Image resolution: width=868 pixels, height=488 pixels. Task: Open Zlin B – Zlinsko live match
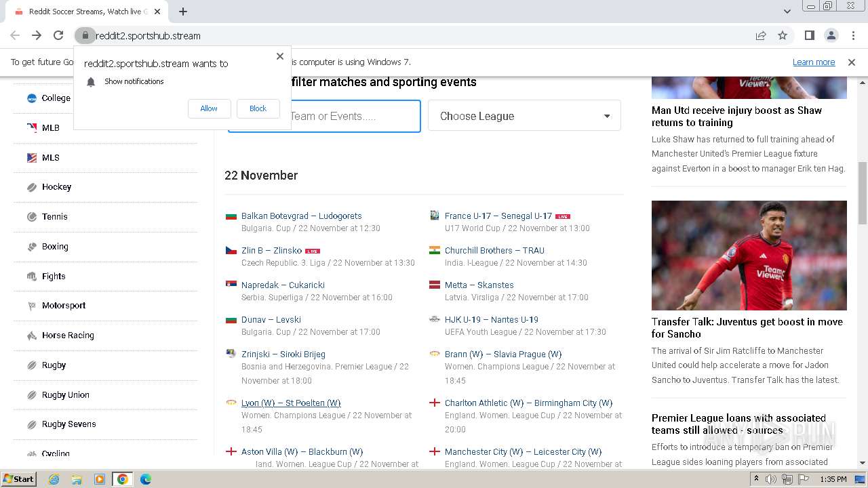pyautogui.click(x=271, y=250)
